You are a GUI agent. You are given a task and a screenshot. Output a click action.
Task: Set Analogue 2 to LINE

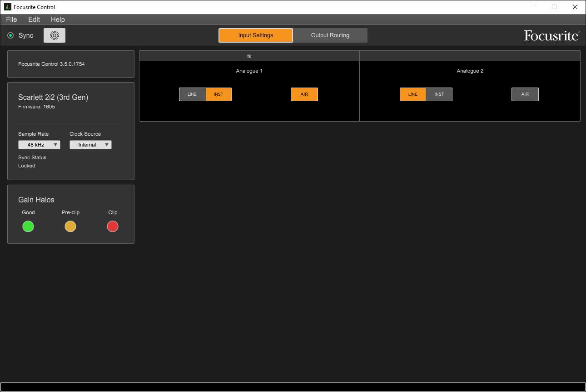tap(413, 94)
